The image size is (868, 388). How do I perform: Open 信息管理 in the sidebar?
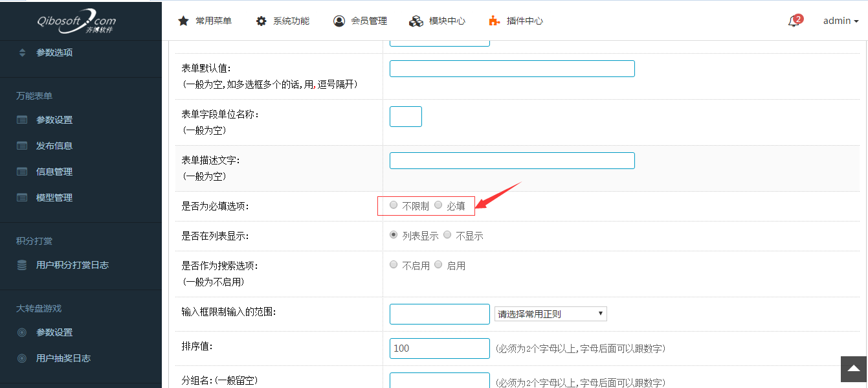54,172
